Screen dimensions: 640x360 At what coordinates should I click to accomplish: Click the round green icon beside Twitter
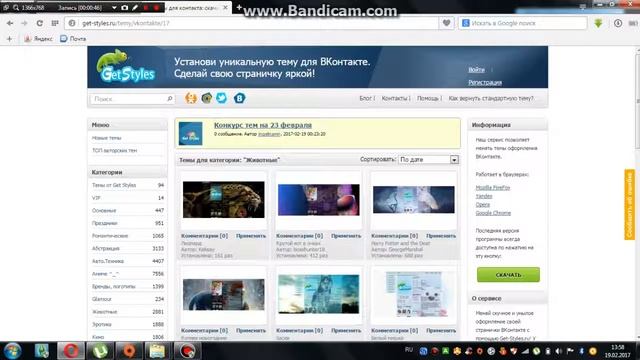(207, 98)
